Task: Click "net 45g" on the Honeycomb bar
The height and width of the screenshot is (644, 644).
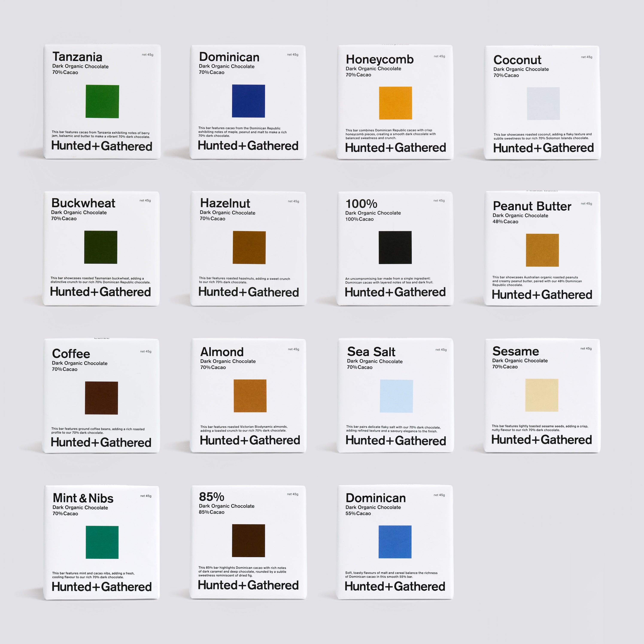Action: [439, 56]
